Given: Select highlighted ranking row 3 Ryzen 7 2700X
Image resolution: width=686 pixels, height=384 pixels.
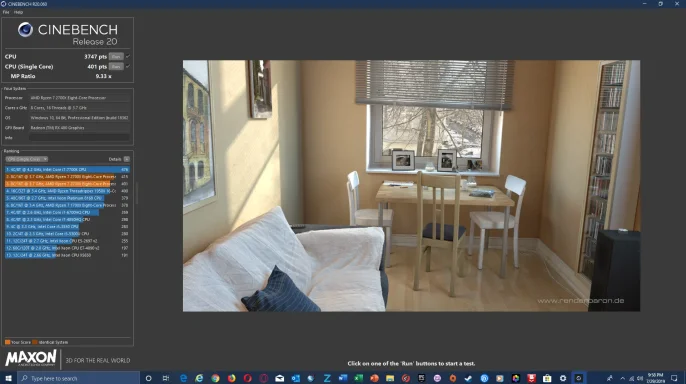Looking at the screenshot, I should (67, 184).
